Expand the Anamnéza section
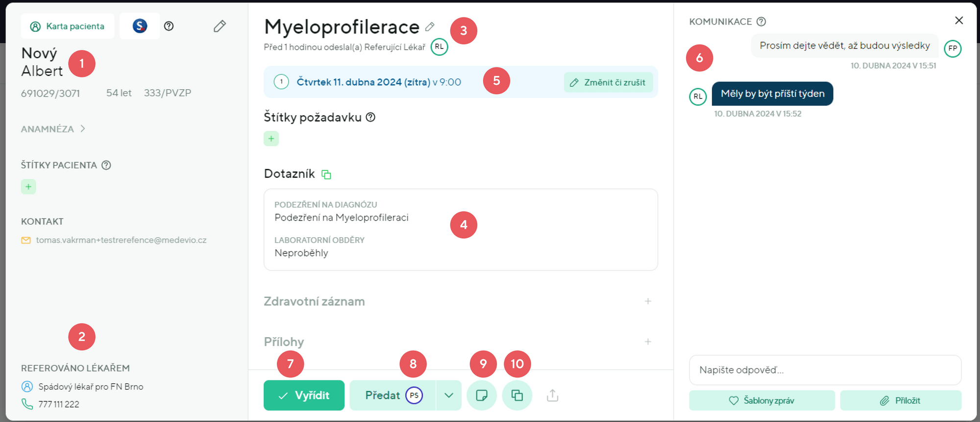The height and width of the screenshot is (422, 980). point(53,129)
